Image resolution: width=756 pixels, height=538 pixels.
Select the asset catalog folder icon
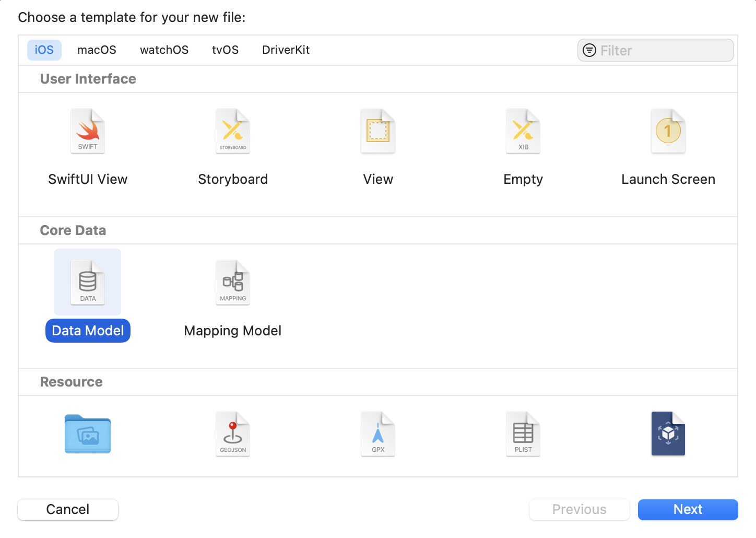pos(88,434)
